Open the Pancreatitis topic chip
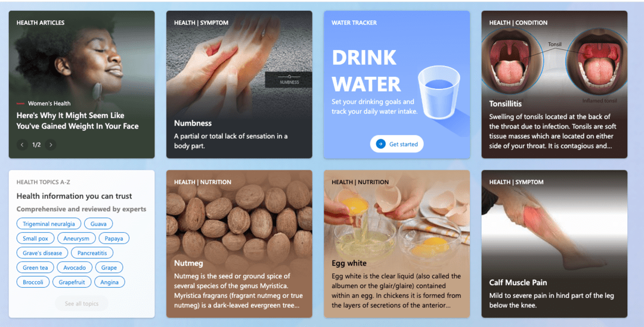 tap(92, 253)
